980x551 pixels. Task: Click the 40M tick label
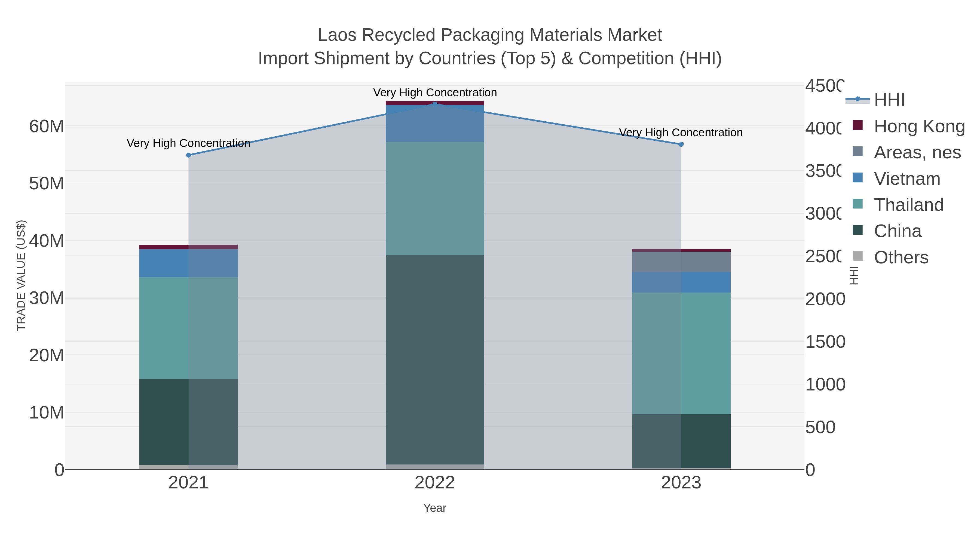point(46,241)
